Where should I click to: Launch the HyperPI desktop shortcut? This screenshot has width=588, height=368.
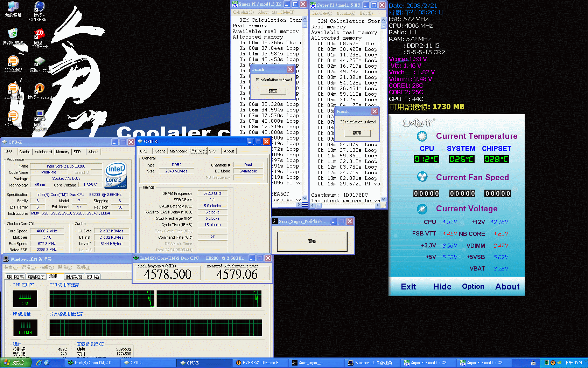(40, 116)
